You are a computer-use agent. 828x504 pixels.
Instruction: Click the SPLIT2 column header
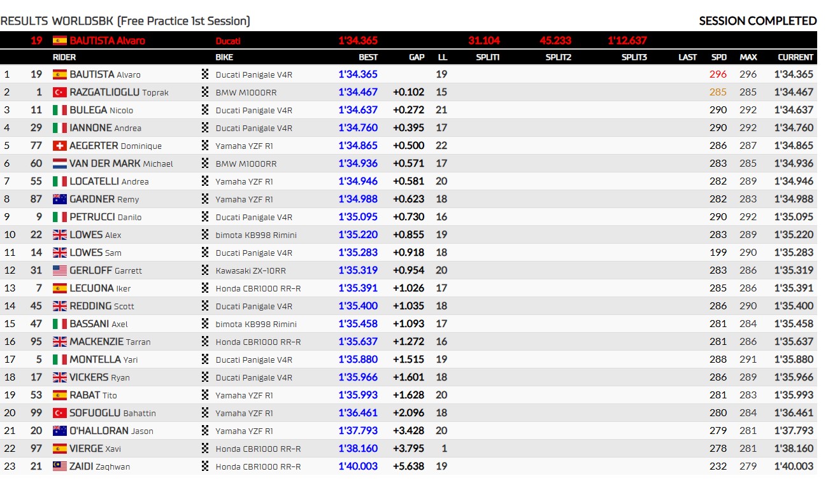tap(559, 57)
